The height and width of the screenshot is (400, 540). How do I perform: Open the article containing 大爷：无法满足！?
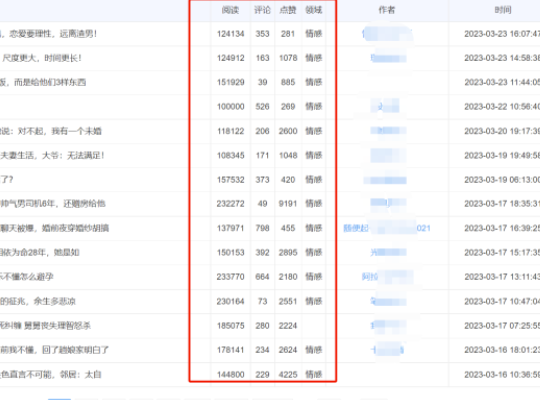pyautogui.click(x=52, y=155)
